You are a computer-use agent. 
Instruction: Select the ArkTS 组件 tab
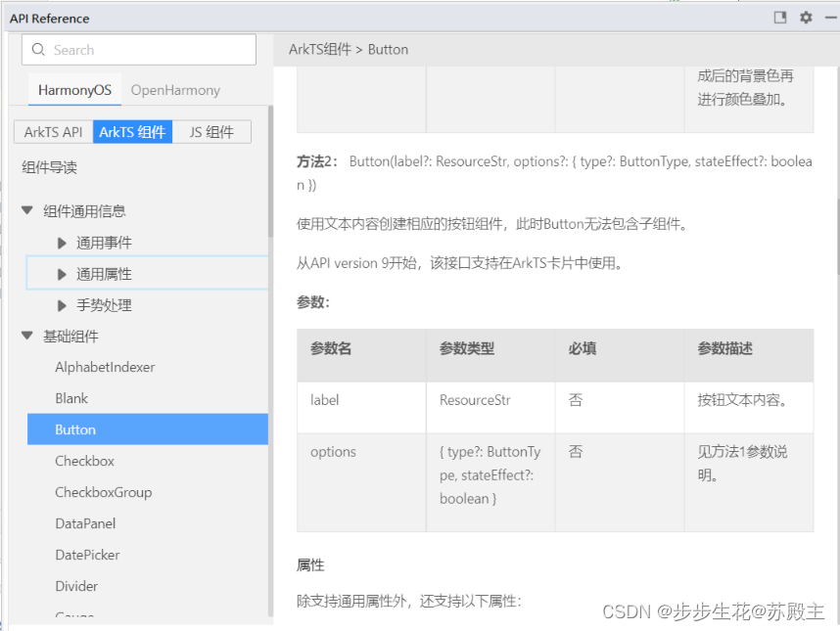click(132, 132)
